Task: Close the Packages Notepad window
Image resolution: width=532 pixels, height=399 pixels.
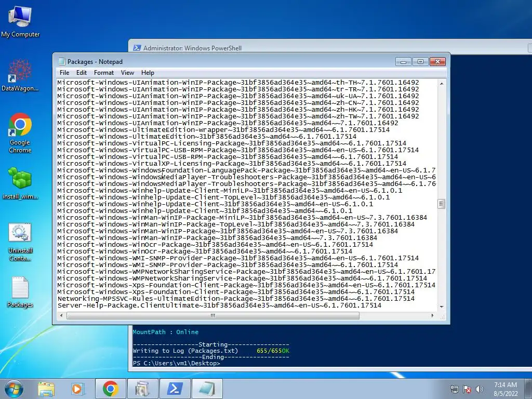Action: (437, 61)
